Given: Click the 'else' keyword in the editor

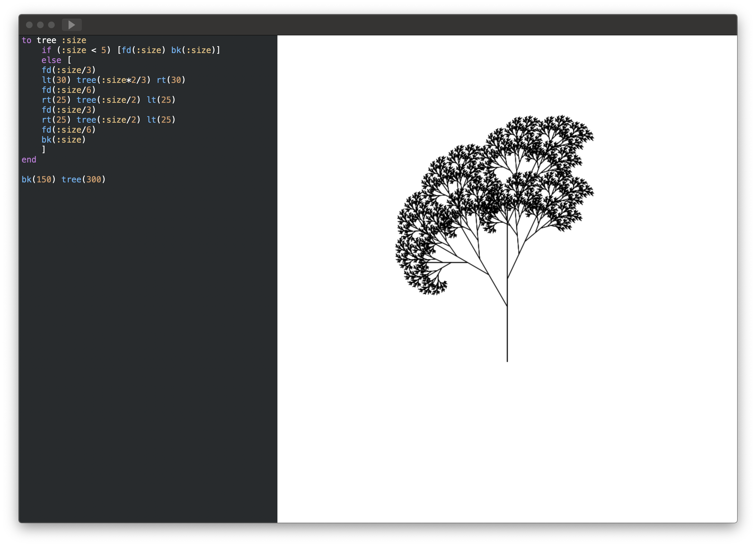Looking at the screenshot, I should tap(51, 60).
